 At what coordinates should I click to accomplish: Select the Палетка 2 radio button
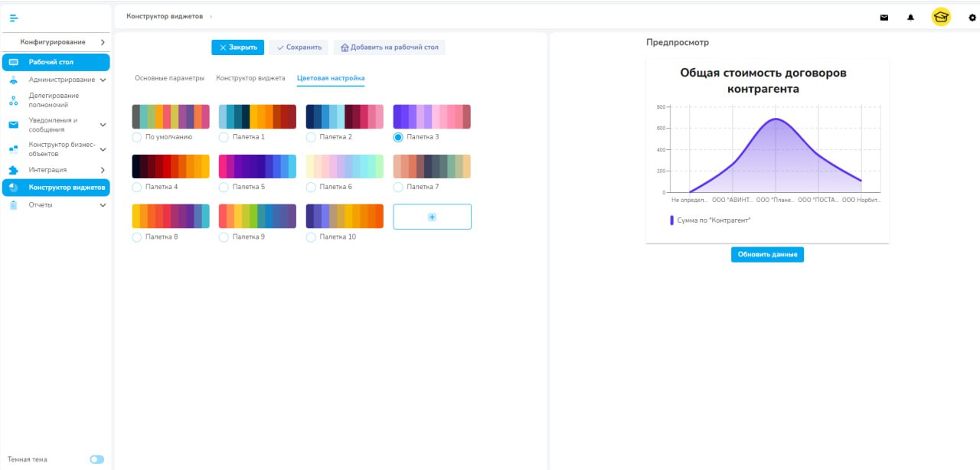[x=311, y=137]
